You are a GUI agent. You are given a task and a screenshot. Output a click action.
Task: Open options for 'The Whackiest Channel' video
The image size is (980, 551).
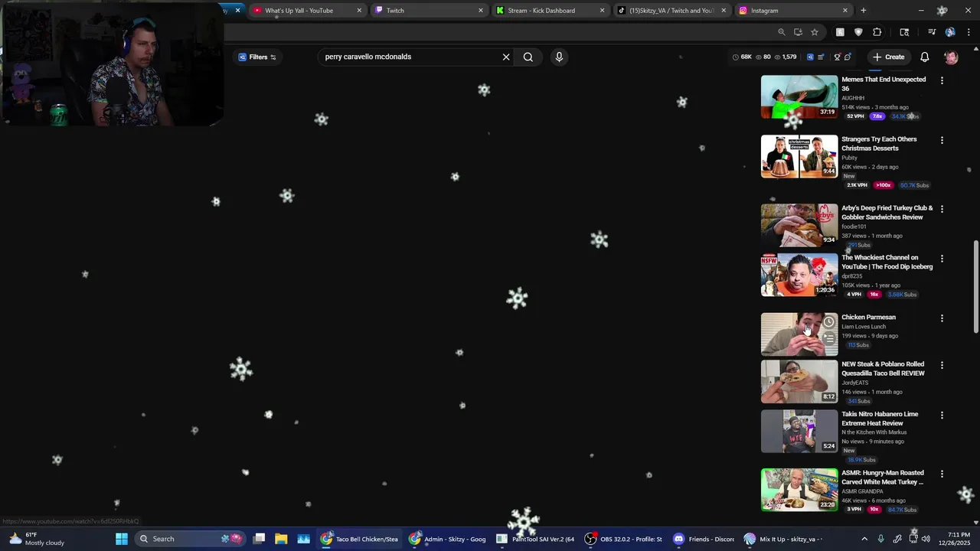(x=942, y=259)
